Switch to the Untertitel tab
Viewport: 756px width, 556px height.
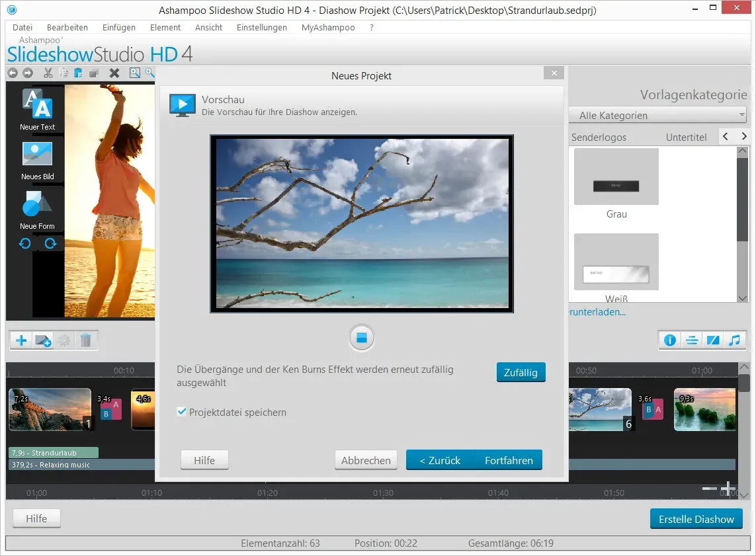(x=686, y=138)
